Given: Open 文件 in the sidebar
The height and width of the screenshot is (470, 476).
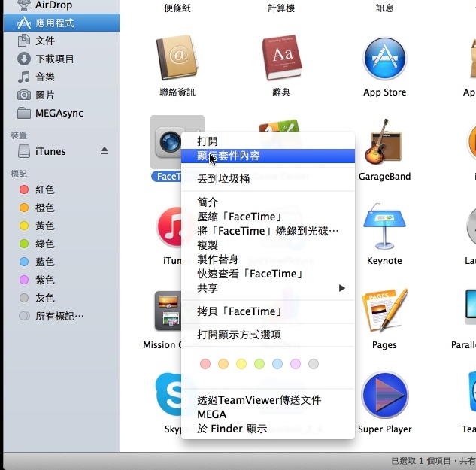Looking at the screenshot, I should click(x=62, y=41).
